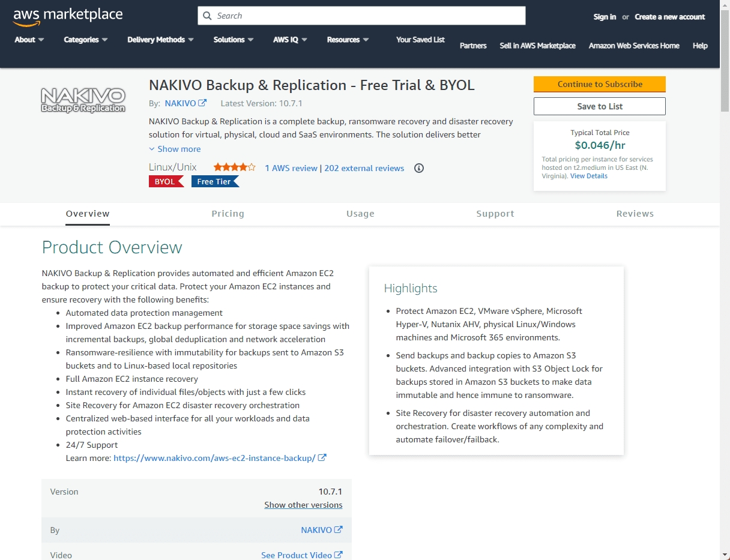Focus the marketplace Search field
Screen dimensions: 730x560
(366, 16)
